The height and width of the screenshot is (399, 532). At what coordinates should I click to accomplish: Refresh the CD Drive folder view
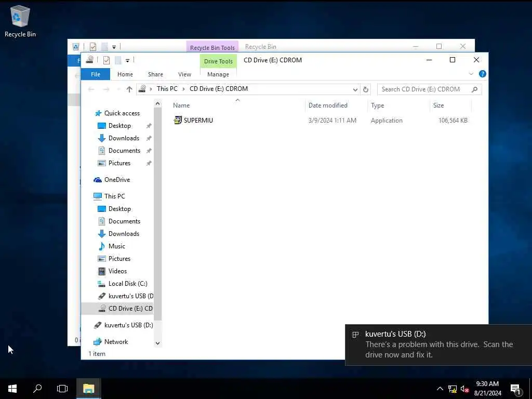pyautogui.click(x=365, y=89)
